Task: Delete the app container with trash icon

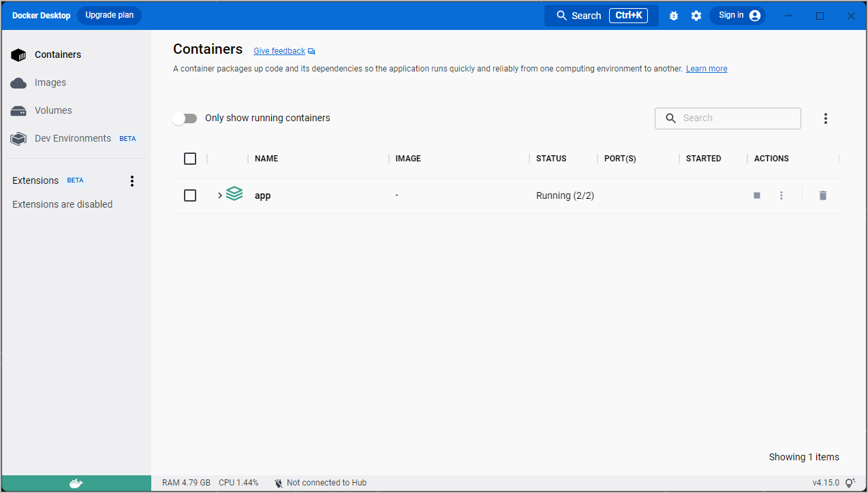Action: [823, 195]
